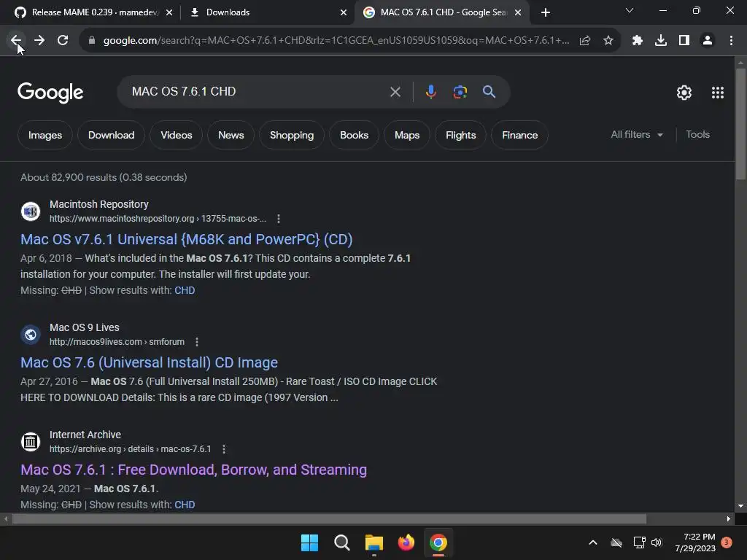Toggle the Chrome side panel
The width and height of the screenshot is (747, 560).
click(684, 41)
